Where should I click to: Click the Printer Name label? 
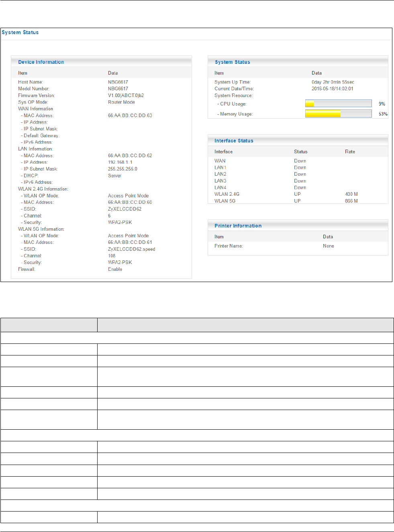229,246
